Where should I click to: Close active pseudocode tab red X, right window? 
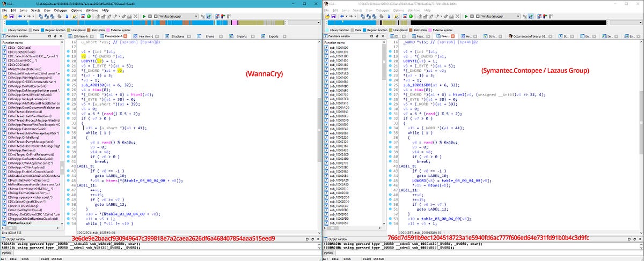click(x=452, y=36)
